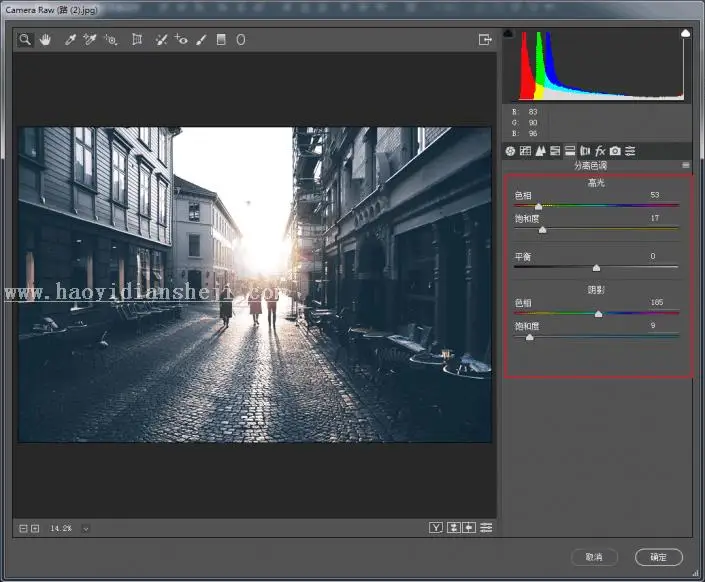Click the B: 96 readout
The width and height of the screenshot is (705, 582).
524,134
